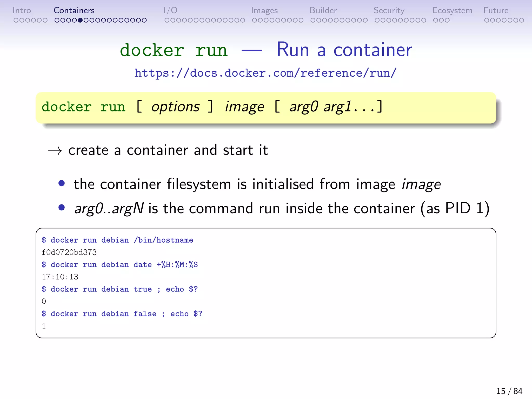The image size is (532, 399).
Task: Go to the Images section
Action: pos(264,10)
